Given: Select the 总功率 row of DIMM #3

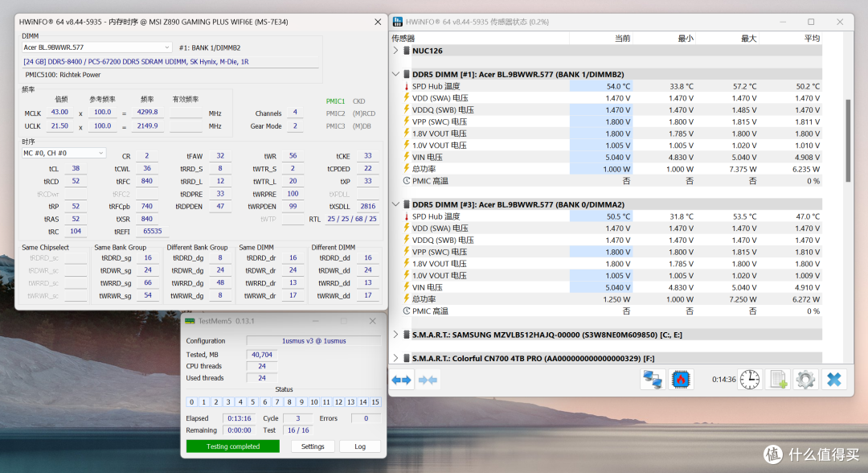Looking at the screenshot, I should tap(606, 299).
